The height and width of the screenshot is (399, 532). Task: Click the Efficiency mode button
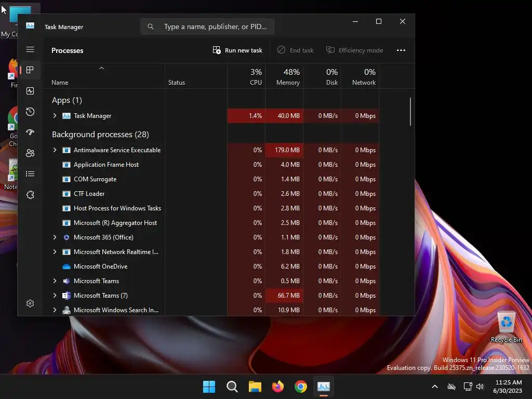click(x=354, y=50)
